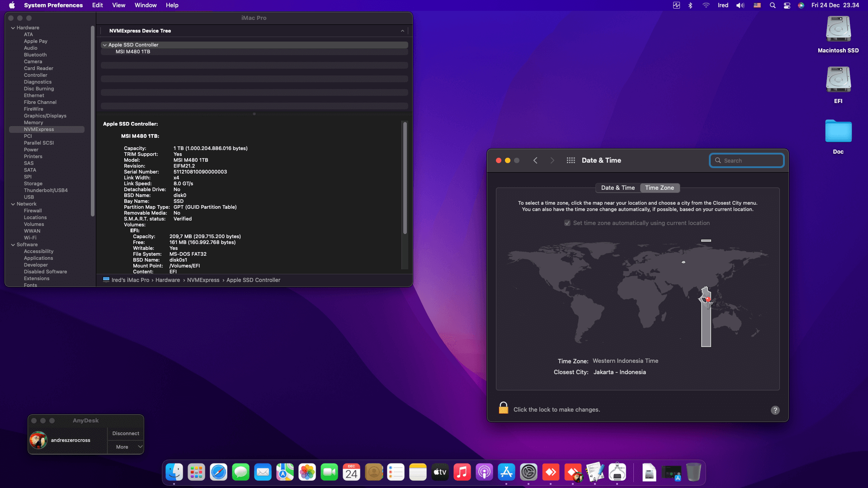868x488 pixels.
Task: Show all preferences grid icon
Action: [571, 160]
